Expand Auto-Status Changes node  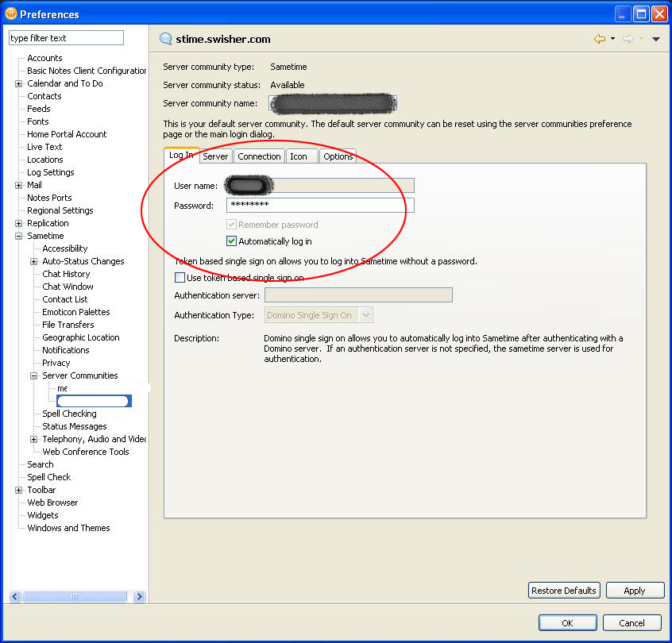coord(34,261)
